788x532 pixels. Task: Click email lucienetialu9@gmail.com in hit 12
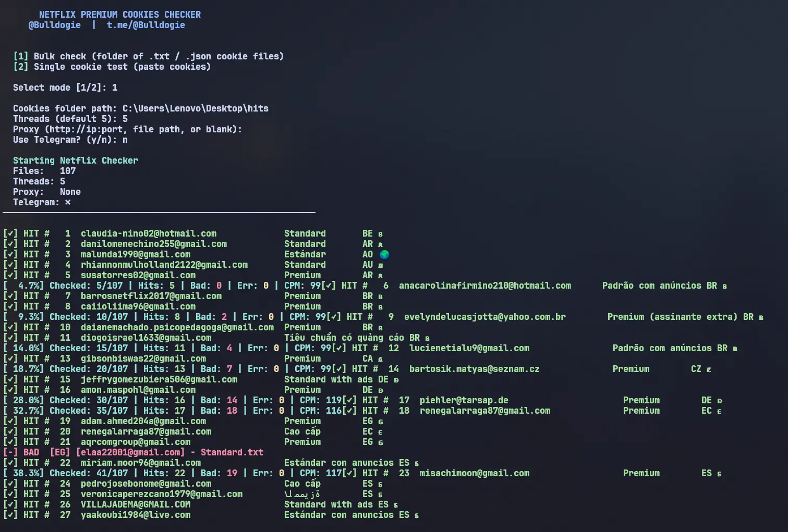pyautogui.click(x=469, y=348)
